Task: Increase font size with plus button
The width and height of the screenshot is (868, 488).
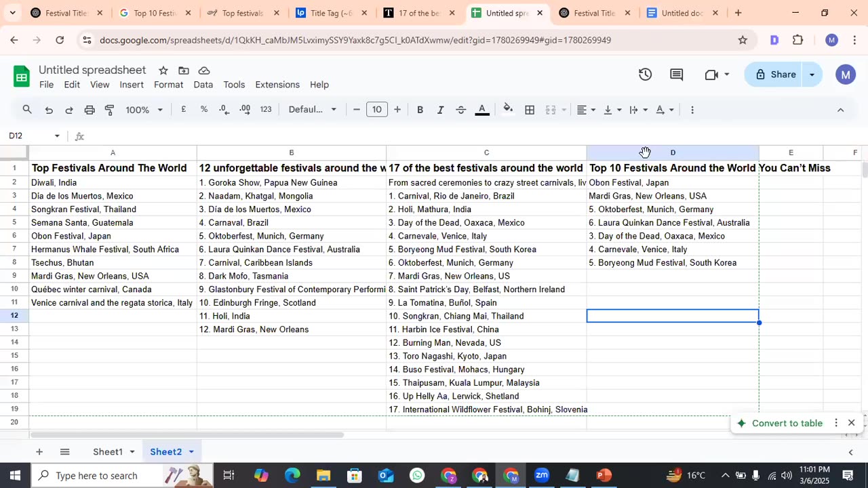Action: (397, 110)
